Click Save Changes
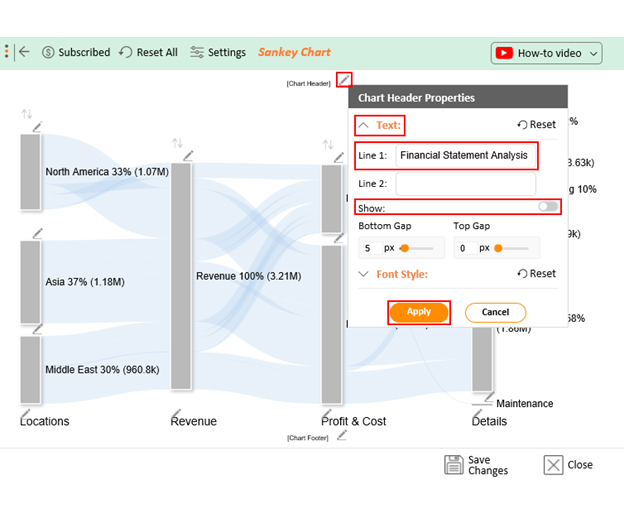This screenshot has height=517, width=624. click(x=476, y=465)
